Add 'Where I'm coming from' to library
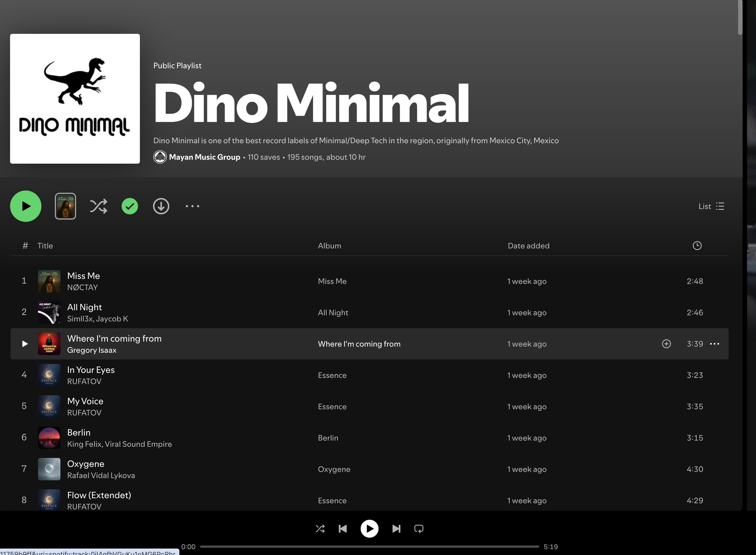756x555 pixels. [x=666, y=344]
